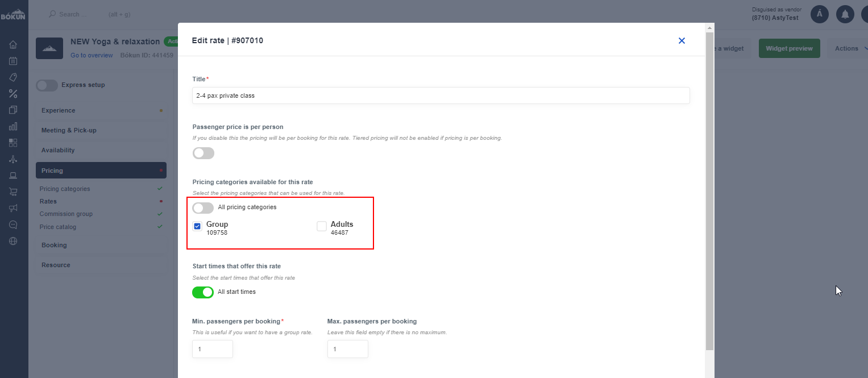Open the megaphone marketing icon
This screenshot has height=378, width=868.
[13, 208]
